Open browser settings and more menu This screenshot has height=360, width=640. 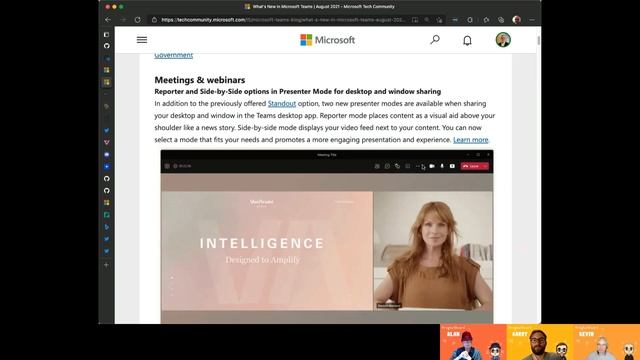click(531, 20)
